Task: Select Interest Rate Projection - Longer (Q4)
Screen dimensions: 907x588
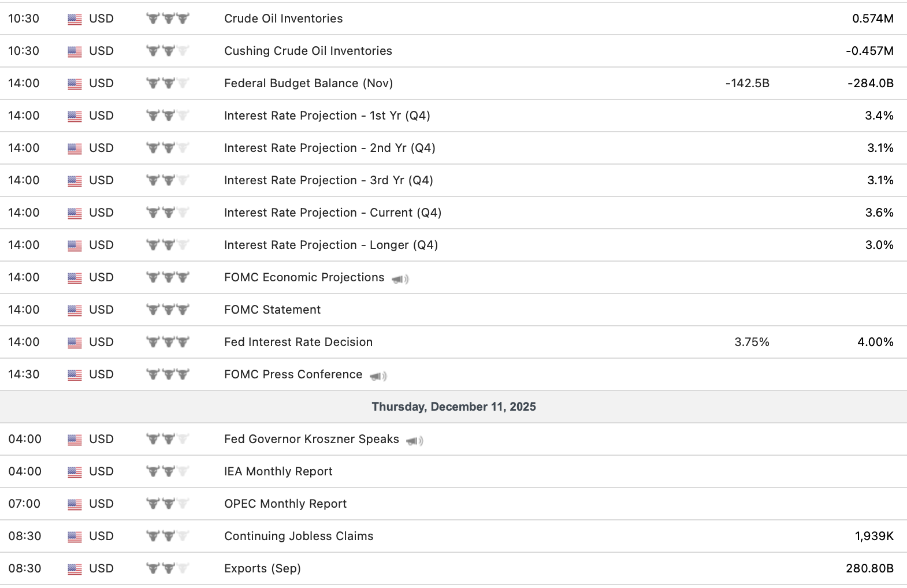Action: 331,245
